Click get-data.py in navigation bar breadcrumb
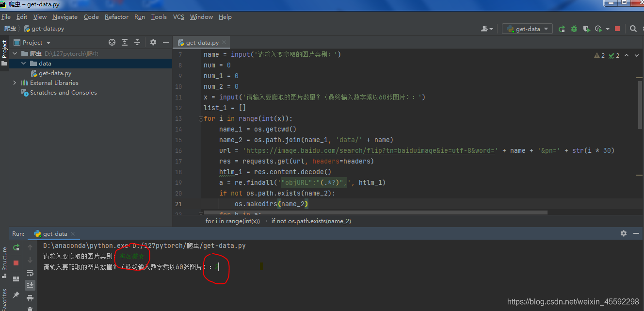The height and width of the screenshot is (311, 644). [44, 29]
